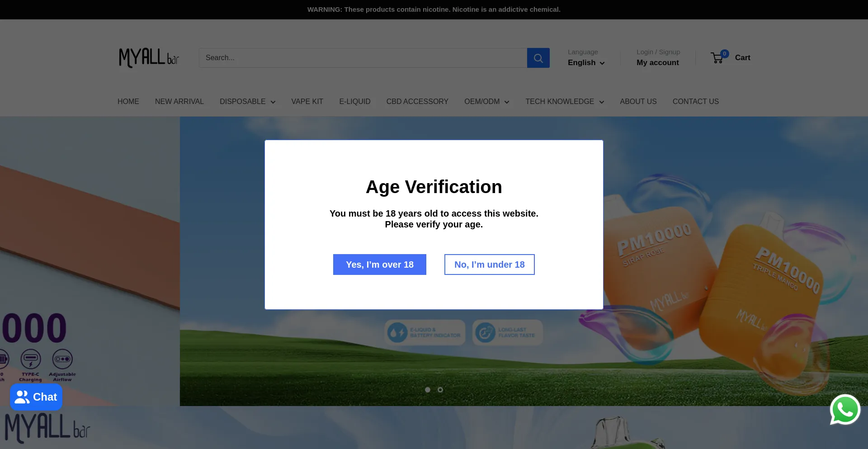Open CONTACT US page link
Image resolution: width=868 pixels, height=449 pixels.
696,101
